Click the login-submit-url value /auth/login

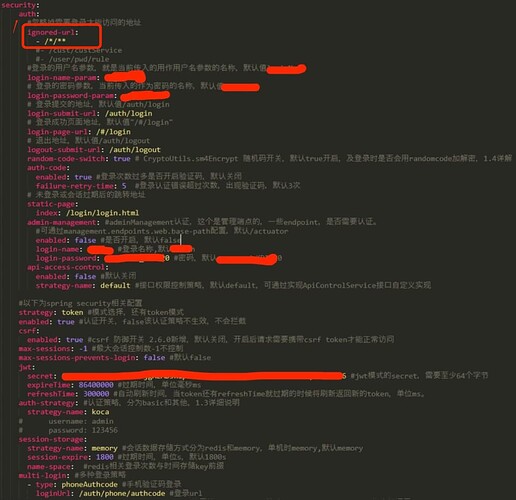(x=129, y=113)
